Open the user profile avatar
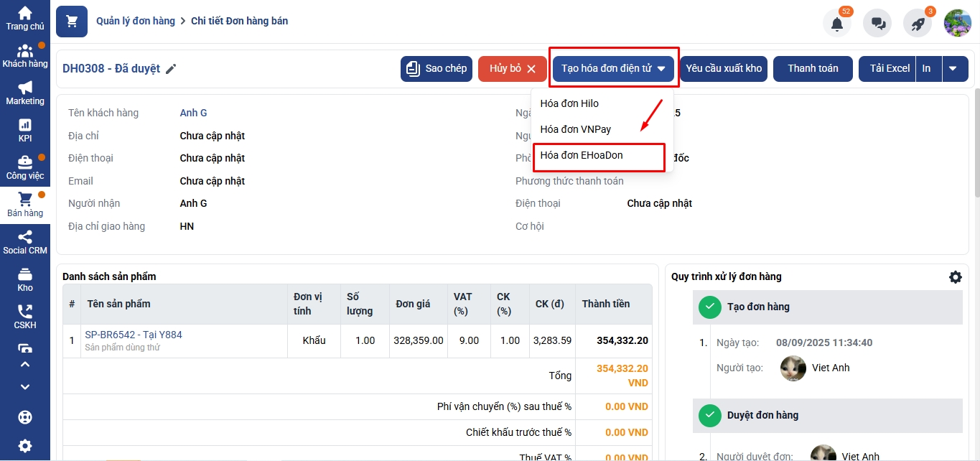The image size is (980, 461). click(957, 23)
